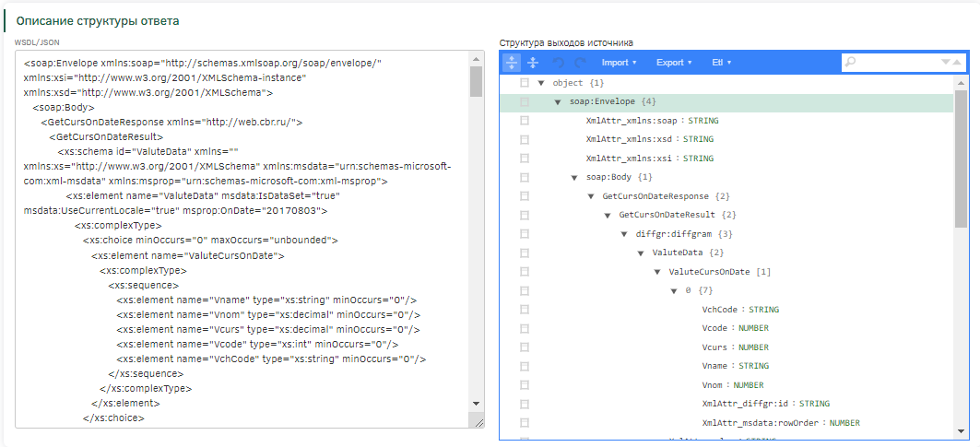980x447 pixels.
Task: Click the STRING type of Vname
Action: point(754,366)
